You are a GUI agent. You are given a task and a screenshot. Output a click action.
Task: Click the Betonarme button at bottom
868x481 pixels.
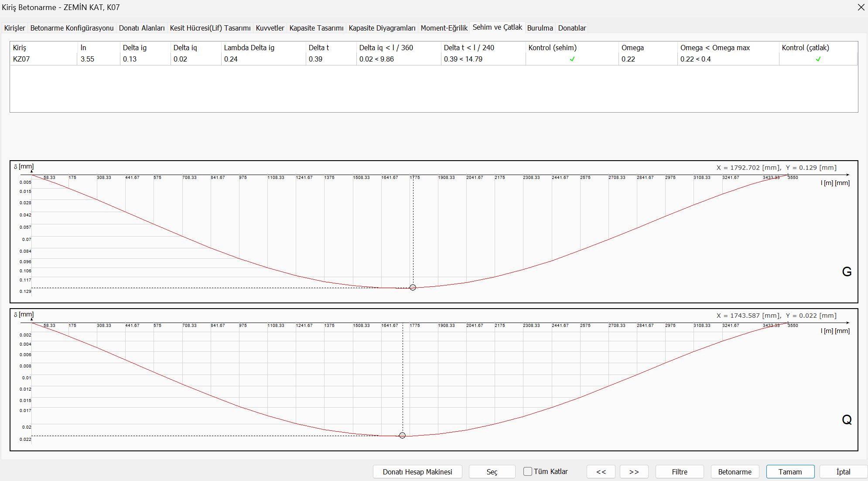[735, 472]
